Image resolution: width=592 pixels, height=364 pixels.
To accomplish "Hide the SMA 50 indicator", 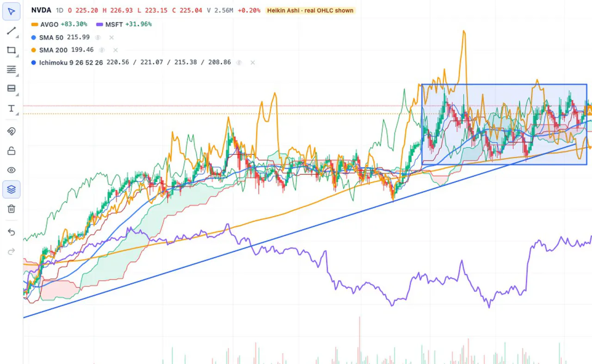I will (x=98, y=37).
